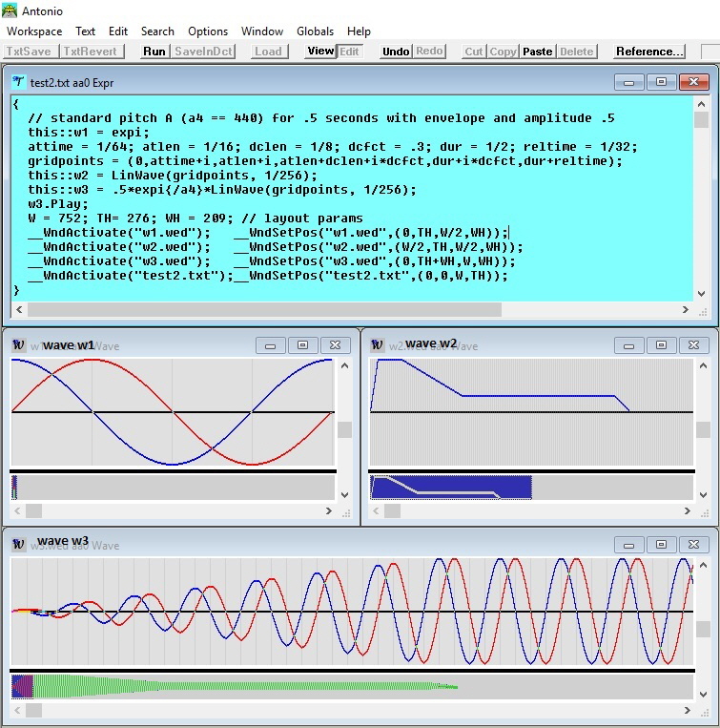Image resolution: width=720 pixels, height=728 pixels.
Task: Click the Antonio application title icon
Action: click(x=10, y=10)
